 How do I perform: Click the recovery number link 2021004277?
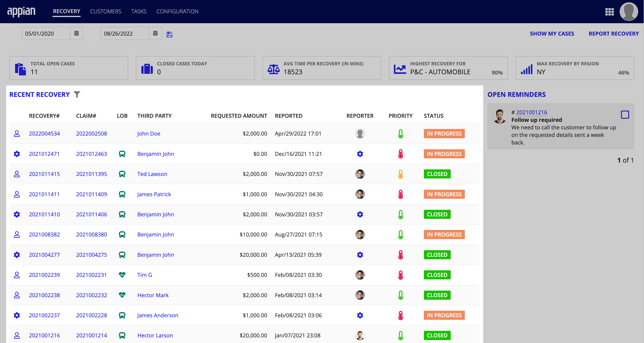point(44,254)
